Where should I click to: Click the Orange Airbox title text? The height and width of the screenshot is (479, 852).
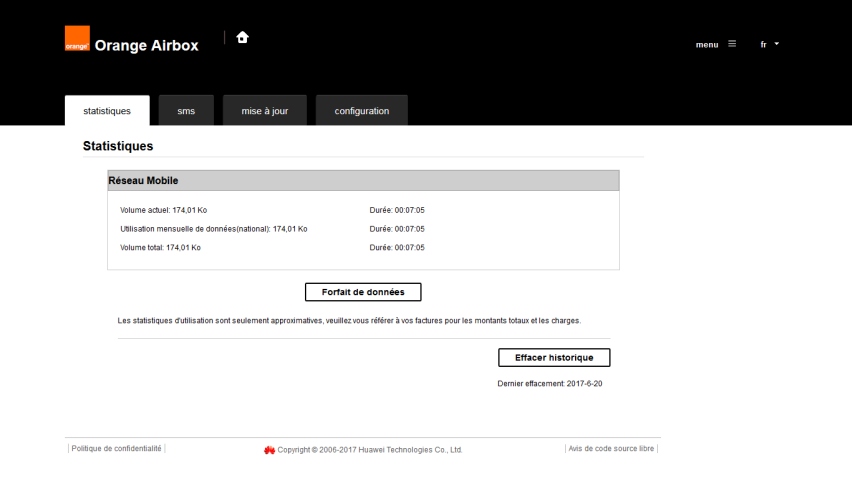click(x=147, y=45)
